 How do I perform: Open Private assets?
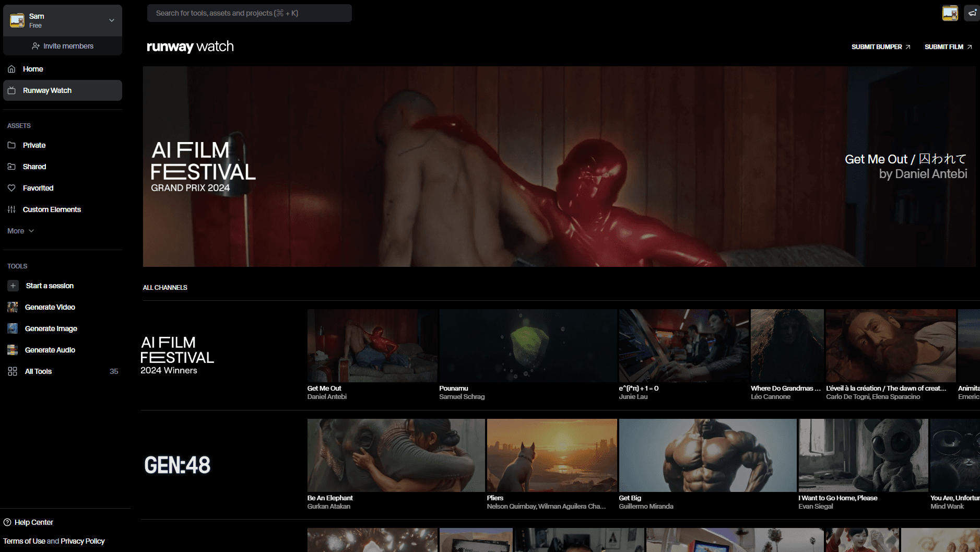click(63, 145)
